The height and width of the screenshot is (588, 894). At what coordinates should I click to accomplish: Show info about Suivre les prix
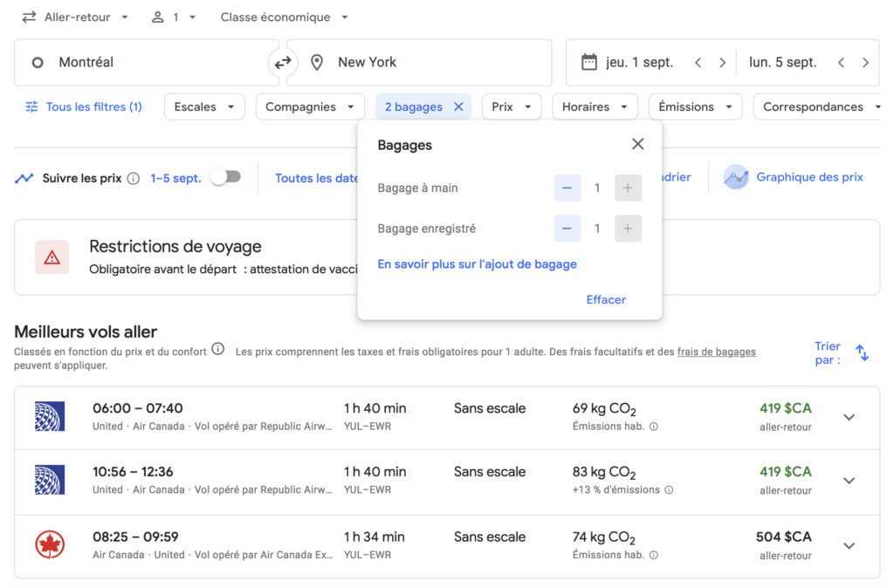click(133, 178)
